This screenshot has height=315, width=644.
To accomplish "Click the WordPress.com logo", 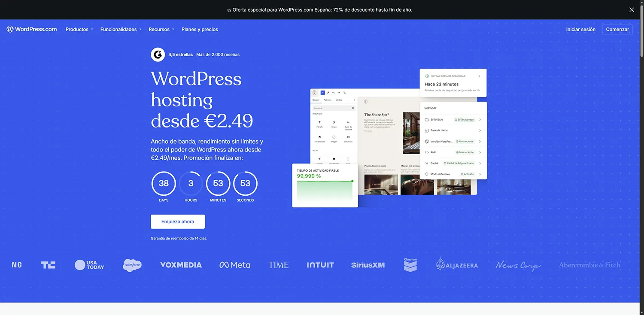I will pyautogui.click(x=31, y=29).
